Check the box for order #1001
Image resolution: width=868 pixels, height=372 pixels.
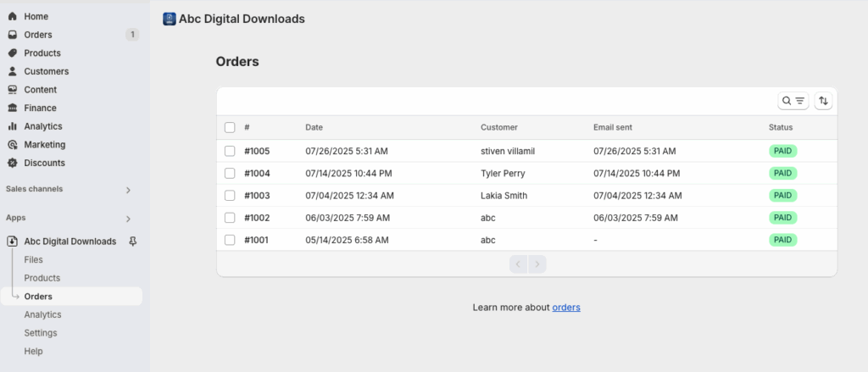pos(230,240)
